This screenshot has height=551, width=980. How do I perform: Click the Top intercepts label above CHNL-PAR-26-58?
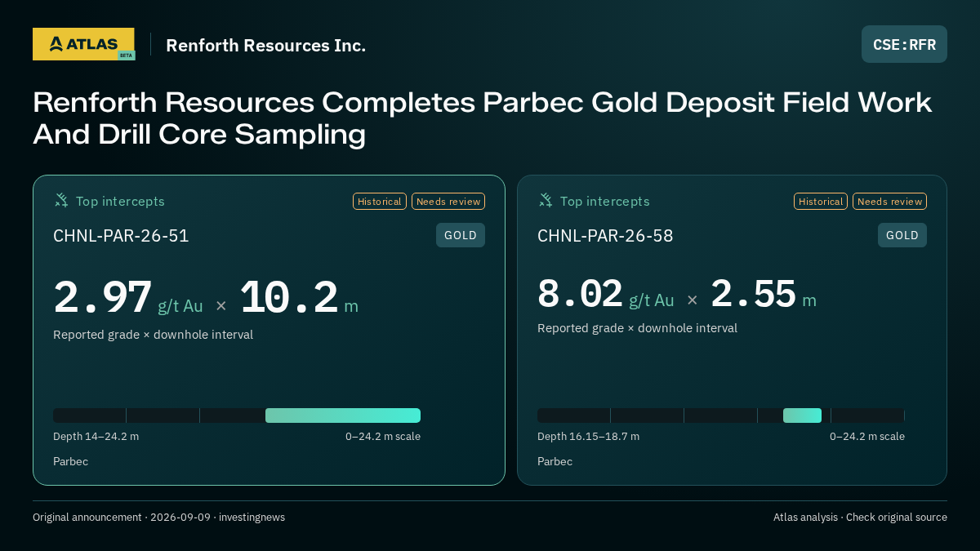pos(604,201)
